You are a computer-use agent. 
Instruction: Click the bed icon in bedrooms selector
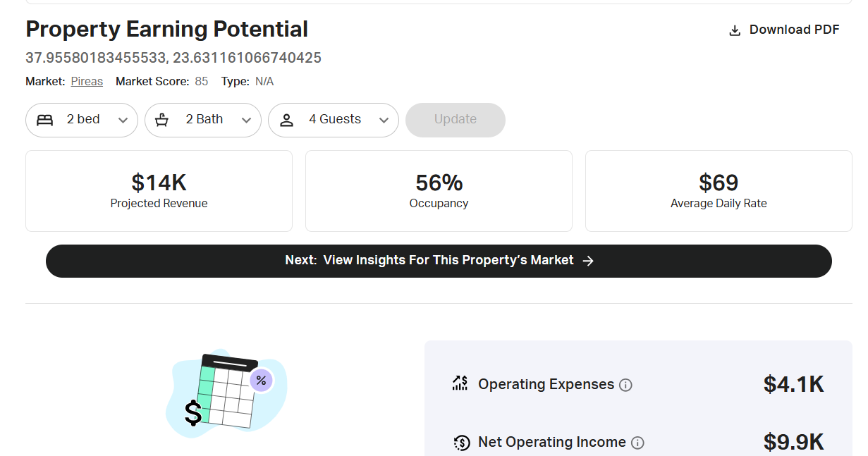pyautogui.click(x=45, y=120)
